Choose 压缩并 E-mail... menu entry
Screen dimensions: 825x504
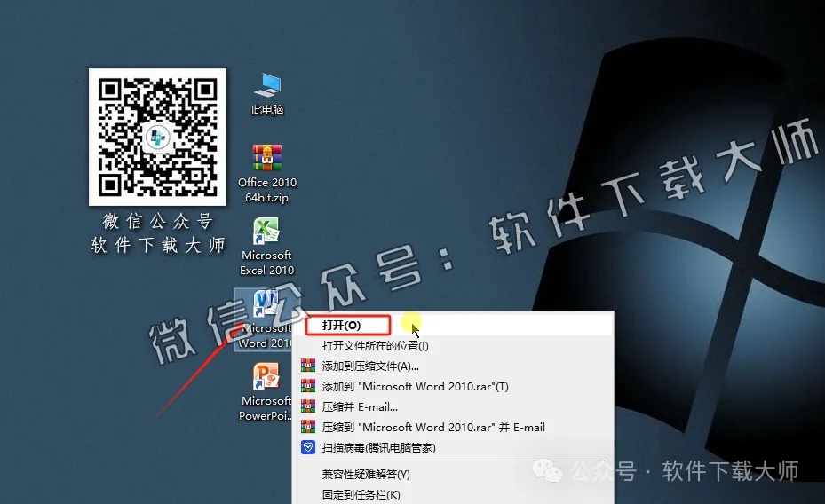pos(453,406)
